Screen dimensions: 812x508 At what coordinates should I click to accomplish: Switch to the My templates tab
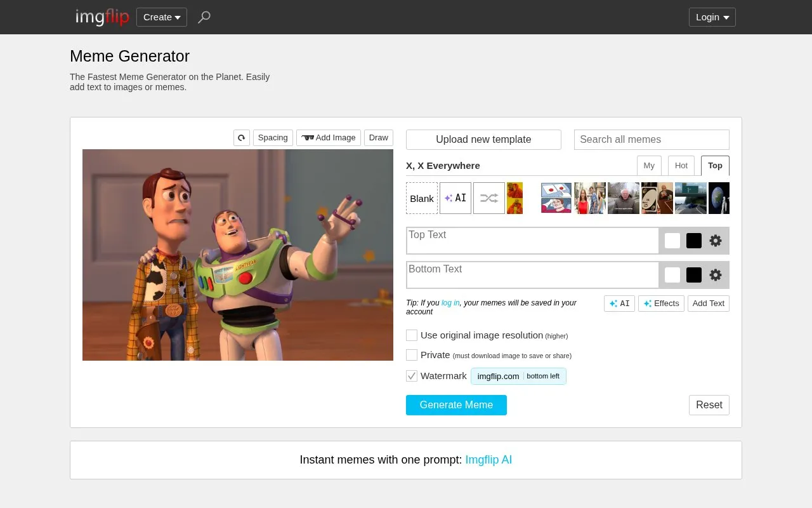click(649, 166)
